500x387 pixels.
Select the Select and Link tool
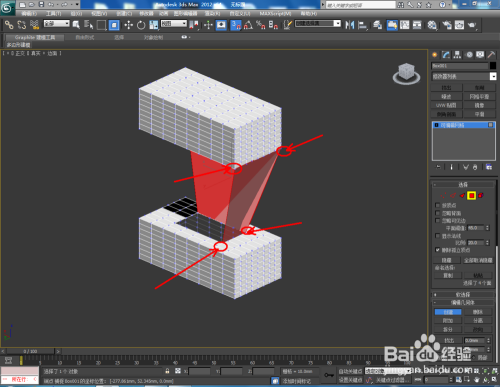click(x=9, y=25)
